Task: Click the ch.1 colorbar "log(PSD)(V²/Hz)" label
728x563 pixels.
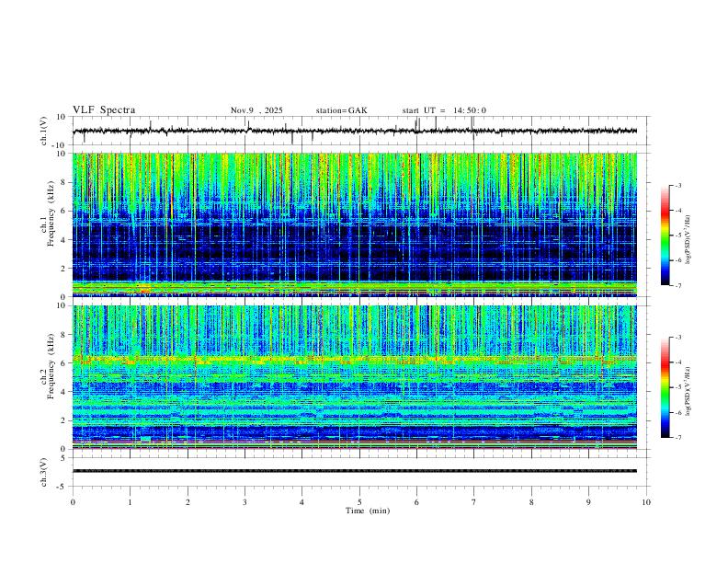Action: point(688,239)
